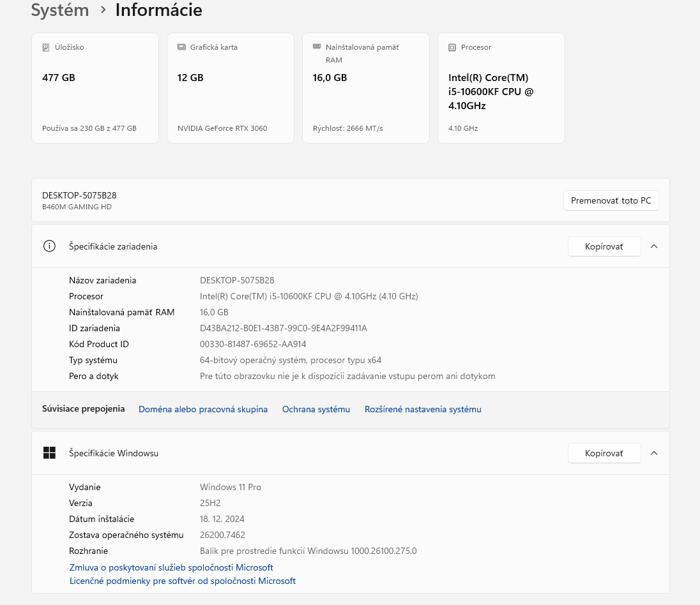Click the graphics card icon
This screenshot has width=700, height=605.
pyautogui.click(x=181, y=47)
